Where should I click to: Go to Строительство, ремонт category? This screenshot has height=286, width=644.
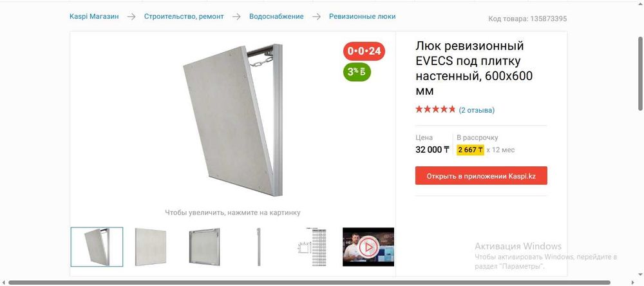[x=184, y=17]
